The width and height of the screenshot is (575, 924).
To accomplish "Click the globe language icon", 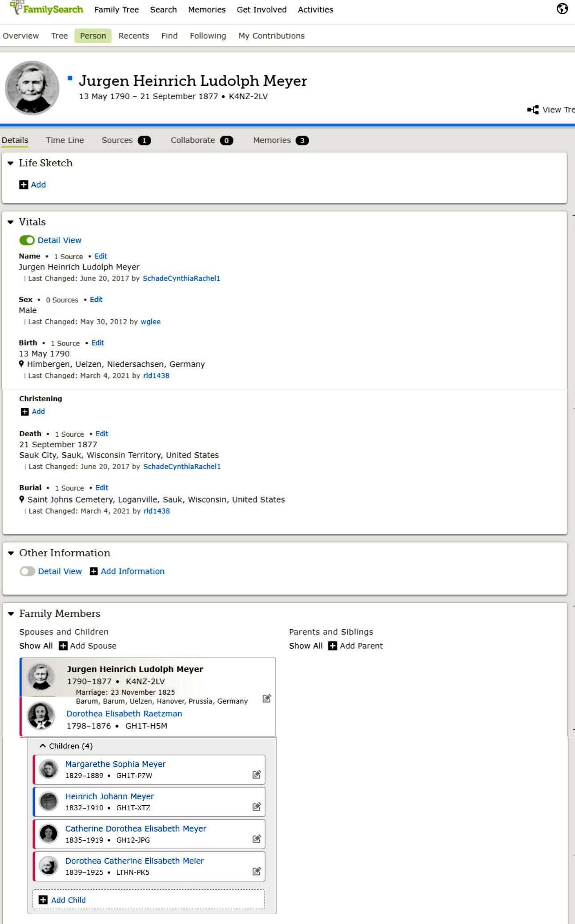I will pos(562,9).
